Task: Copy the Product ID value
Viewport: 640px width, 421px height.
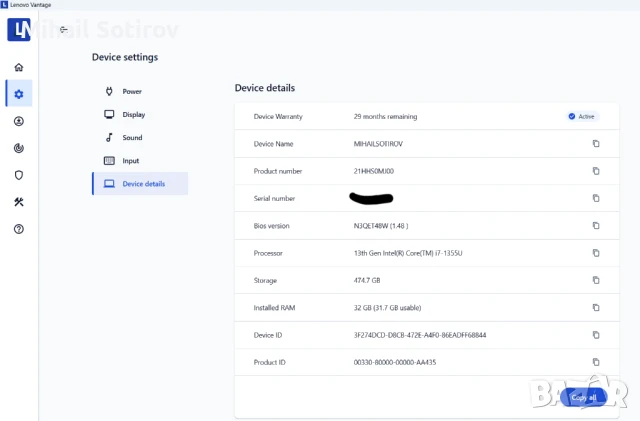Action: coord(596,362)
